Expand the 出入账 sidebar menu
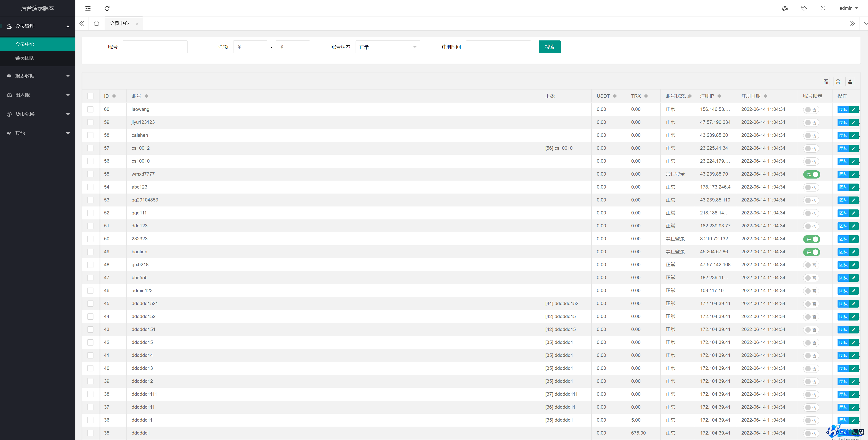 click(38, 95)
